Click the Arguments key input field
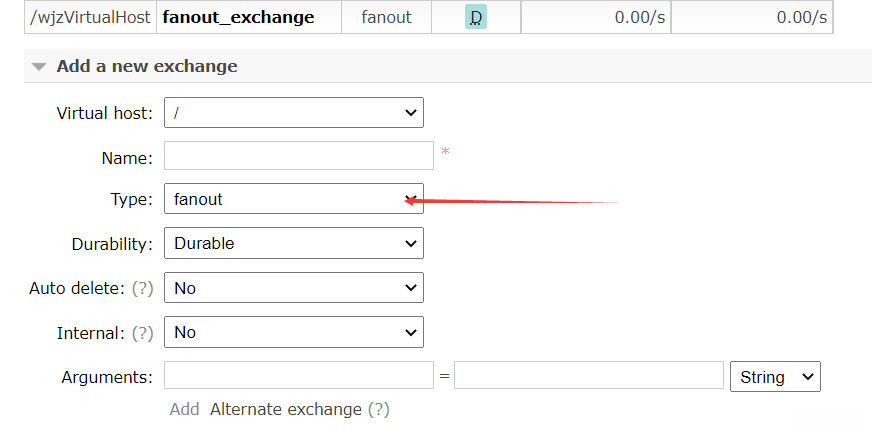Viewport: 872px width, 436px height. tap(298, 376)
